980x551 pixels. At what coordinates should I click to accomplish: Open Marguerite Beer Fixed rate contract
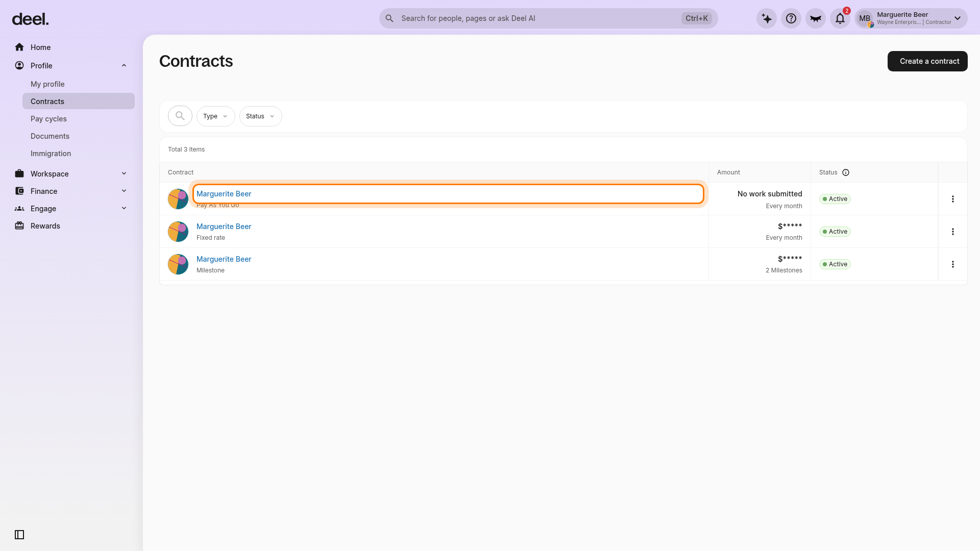(x=224, y=227)
